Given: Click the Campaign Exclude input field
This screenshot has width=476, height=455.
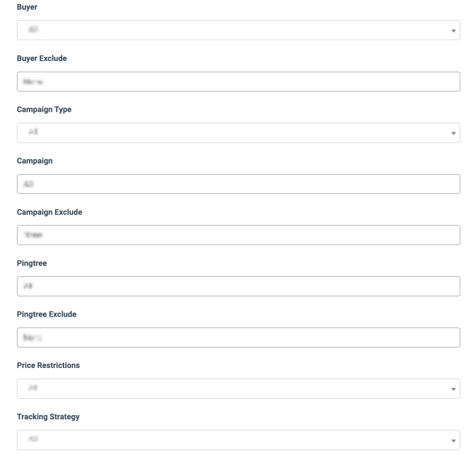Looking at the screenshot, I should click(238, 235).
